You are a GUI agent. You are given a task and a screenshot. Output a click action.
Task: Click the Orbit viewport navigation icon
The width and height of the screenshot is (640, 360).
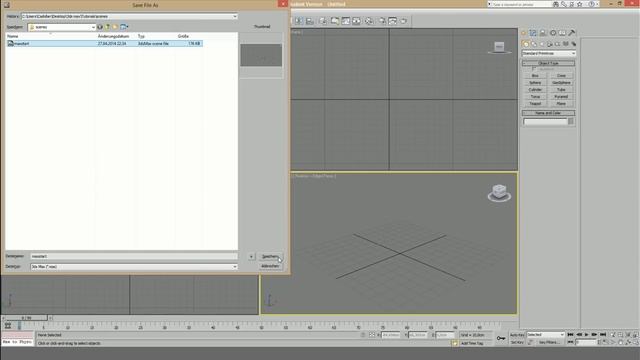click(x=629, y=342)
